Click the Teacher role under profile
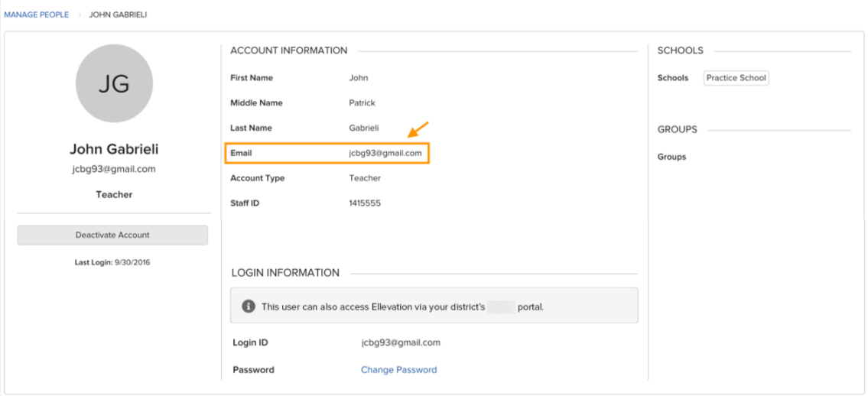868x396 pixels. click(x=114, y=195)
